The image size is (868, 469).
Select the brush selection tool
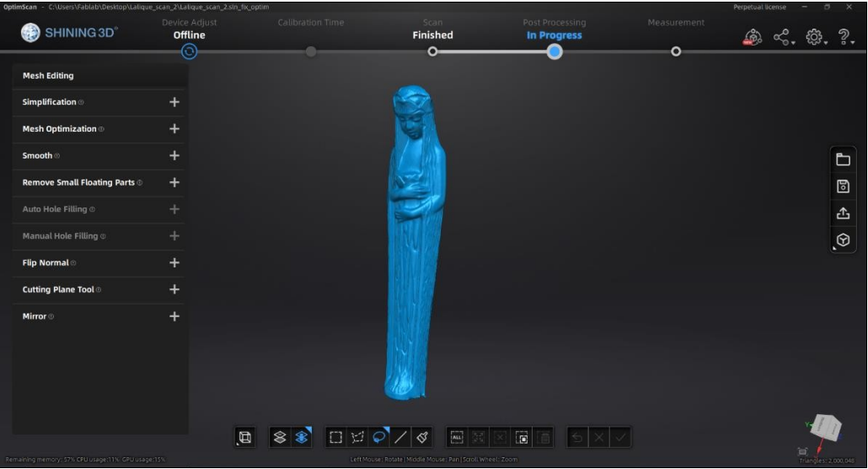coord(423,437)
